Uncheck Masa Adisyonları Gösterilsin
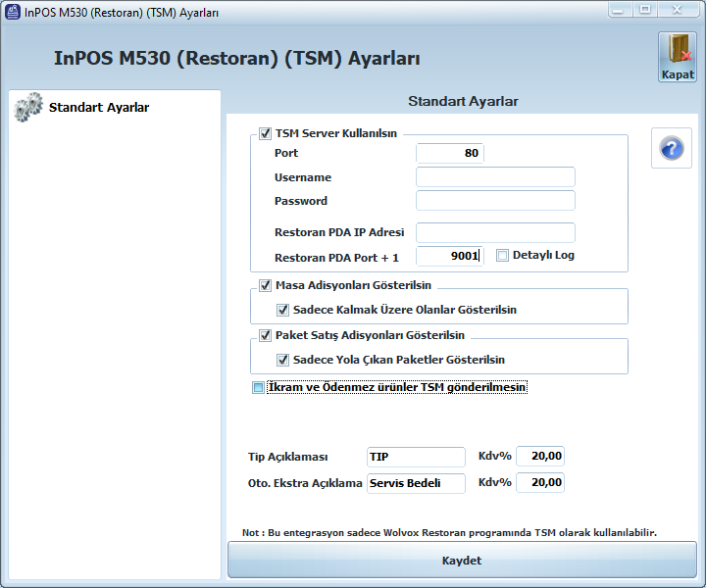This screenshot has width=706, height=588. coord(265,285)
